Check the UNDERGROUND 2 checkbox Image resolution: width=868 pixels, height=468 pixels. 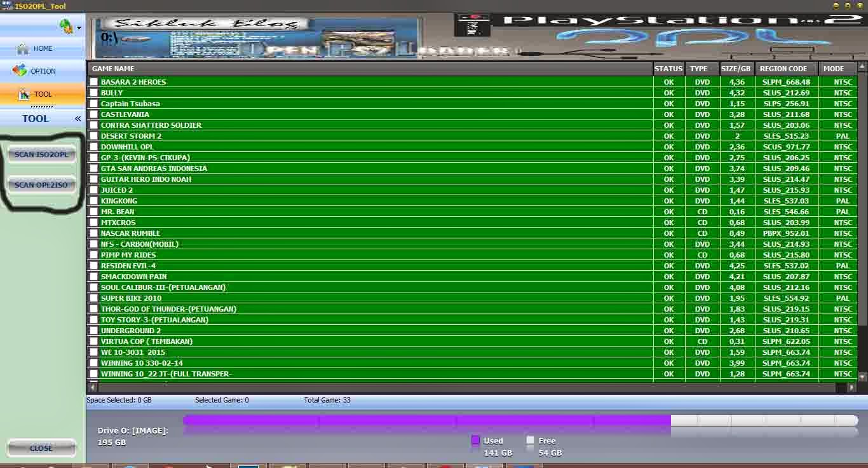pos(94,331)
